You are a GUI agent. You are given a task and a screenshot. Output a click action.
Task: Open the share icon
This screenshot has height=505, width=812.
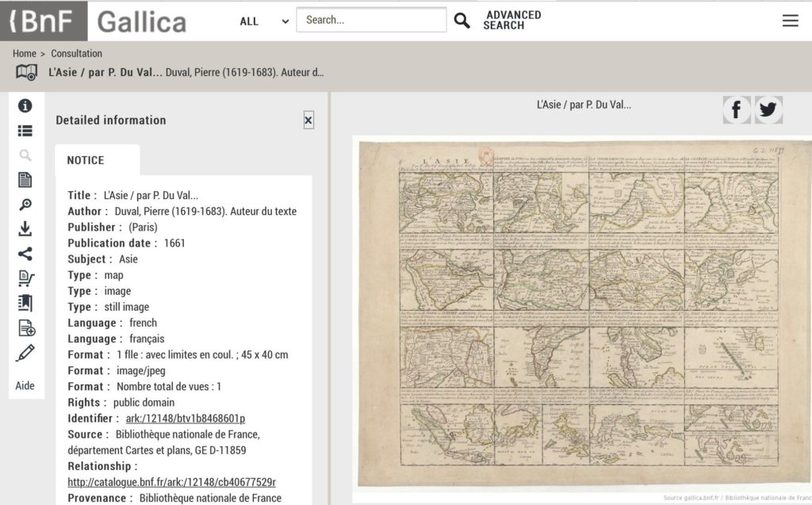[25, 253]
